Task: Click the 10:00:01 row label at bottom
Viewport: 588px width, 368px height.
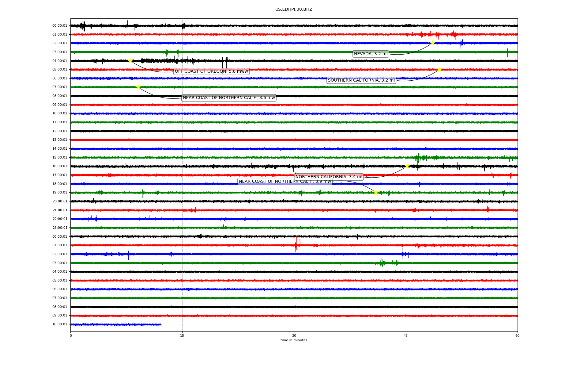Action: tap(60, 324)
